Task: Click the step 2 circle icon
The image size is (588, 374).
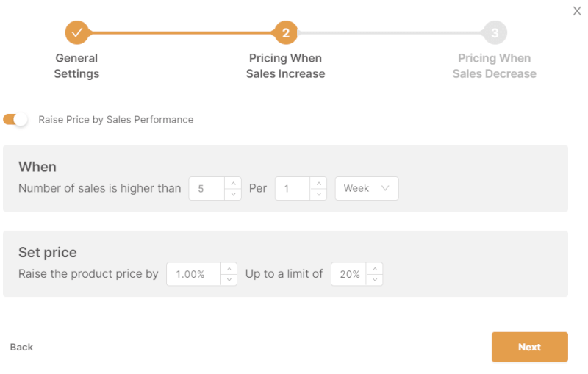Action: (286, 32)
